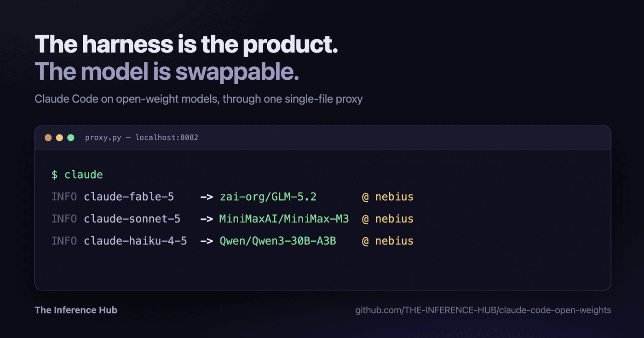Click the claude-fable-5 log entry
The height and width of the screenshot is (338, 644).
point(129,197)
